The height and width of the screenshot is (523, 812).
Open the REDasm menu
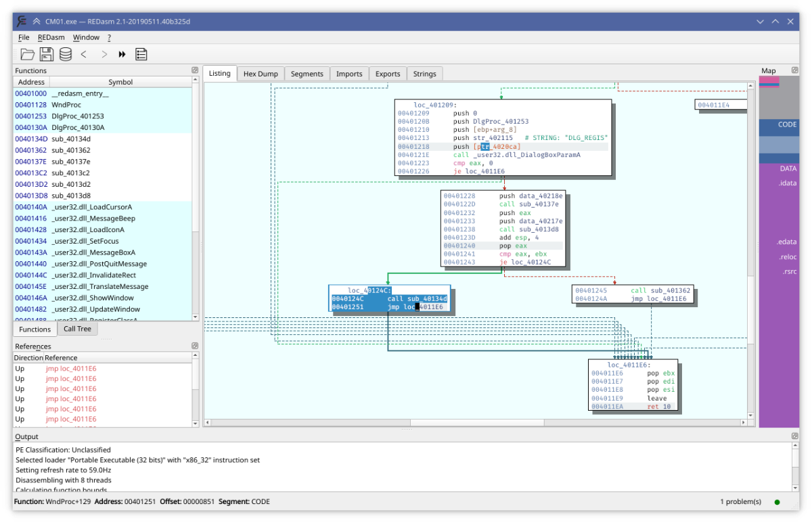[51, 37]
